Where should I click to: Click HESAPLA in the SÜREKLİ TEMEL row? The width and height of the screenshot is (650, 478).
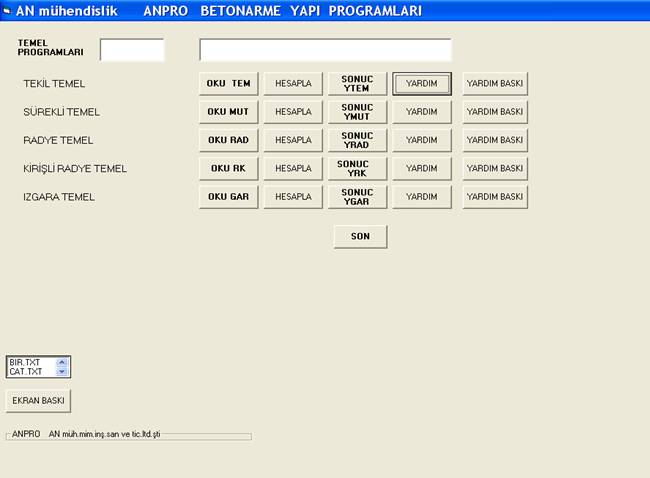293,112
